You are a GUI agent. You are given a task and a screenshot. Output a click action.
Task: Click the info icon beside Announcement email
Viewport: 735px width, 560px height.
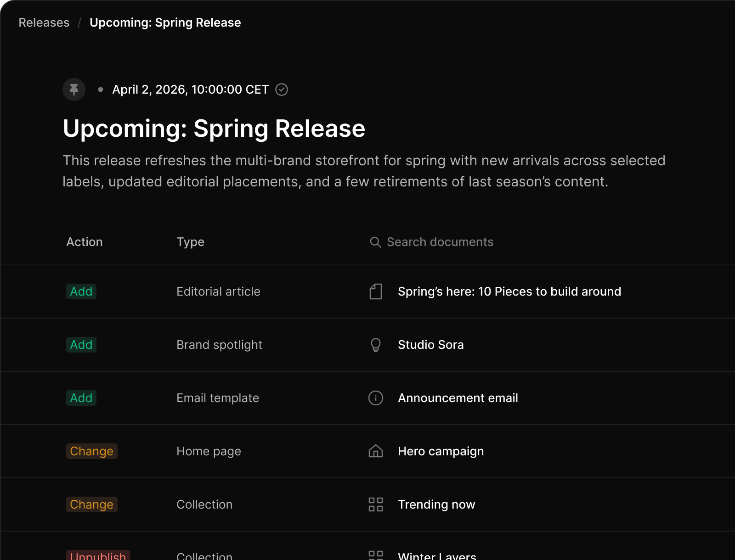[376, 398]
